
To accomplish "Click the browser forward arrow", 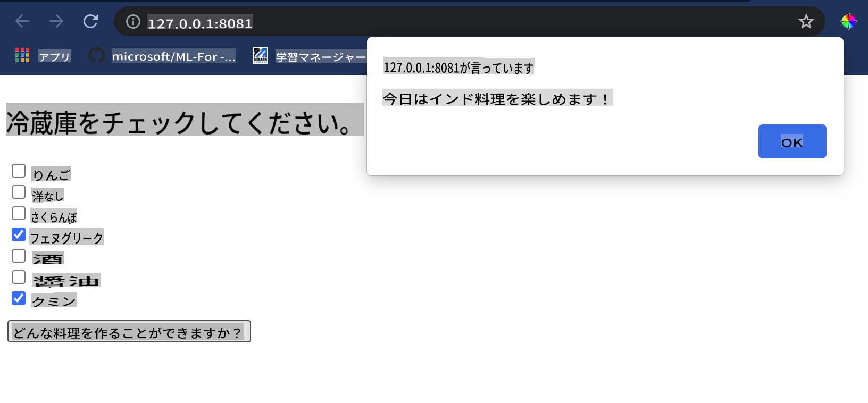I will tap(56, 21).
